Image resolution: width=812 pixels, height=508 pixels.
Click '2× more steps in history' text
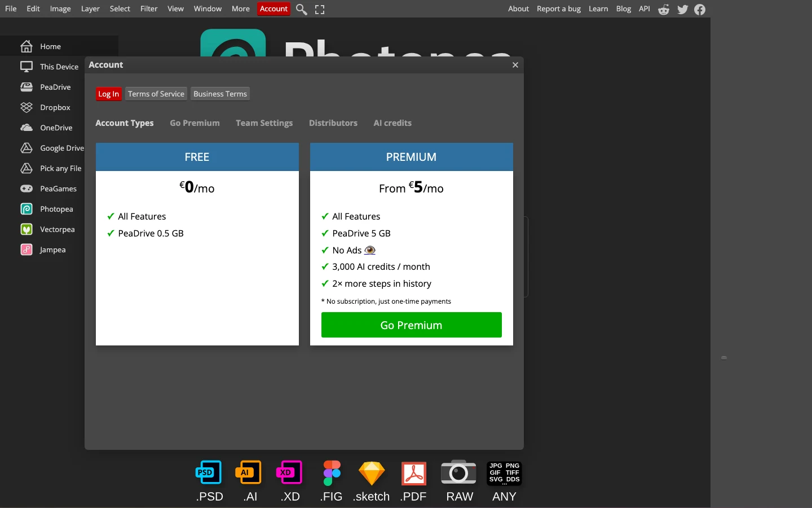click(x=382, y=283)
